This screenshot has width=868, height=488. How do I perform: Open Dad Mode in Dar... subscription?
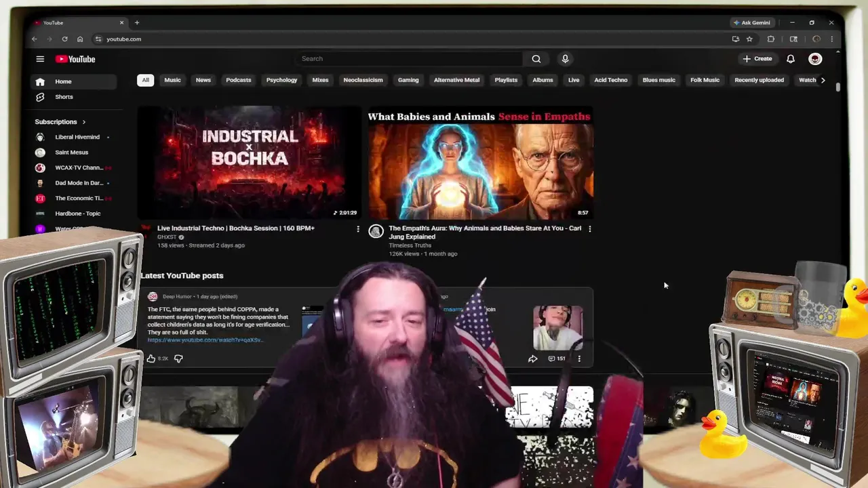pyautogui.click(x=75, y=183)
